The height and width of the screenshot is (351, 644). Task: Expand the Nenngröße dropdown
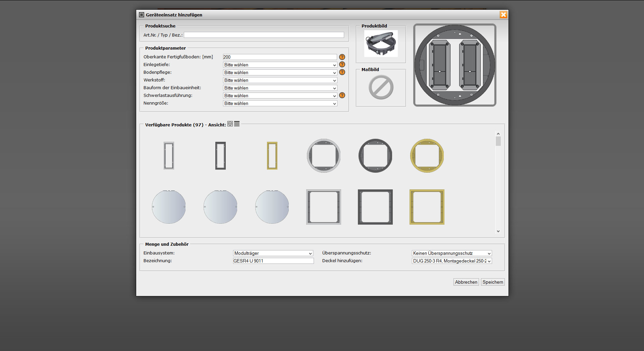click(x=280, y=103)
